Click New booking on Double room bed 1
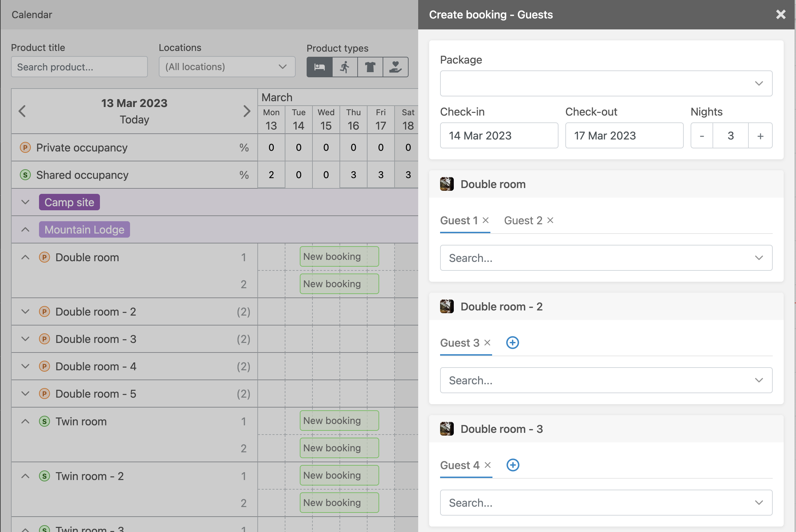The height and width of the screenshot is (532, 796). [339, 256]
